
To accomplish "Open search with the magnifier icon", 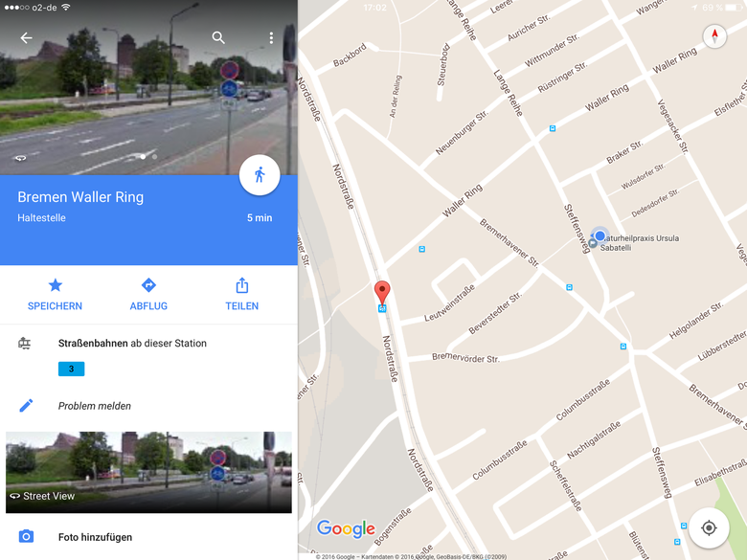I will coord(218,37).
